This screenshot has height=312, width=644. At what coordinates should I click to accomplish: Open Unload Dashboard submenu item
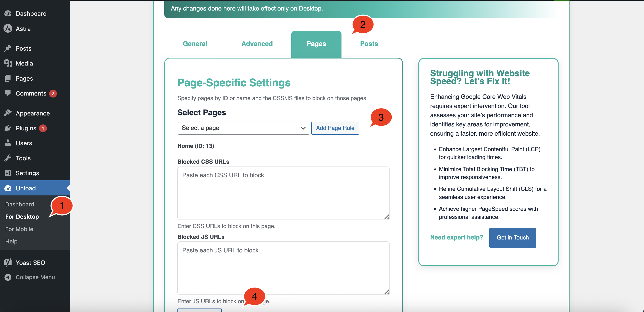(x=19, y=204)
